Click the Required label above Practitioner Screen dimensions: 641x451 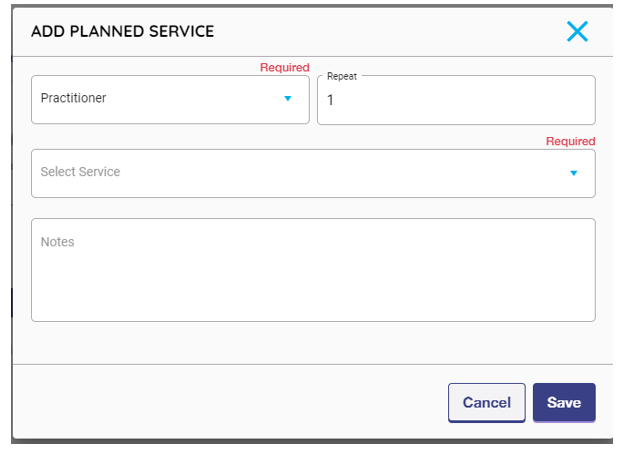(284, 68)
